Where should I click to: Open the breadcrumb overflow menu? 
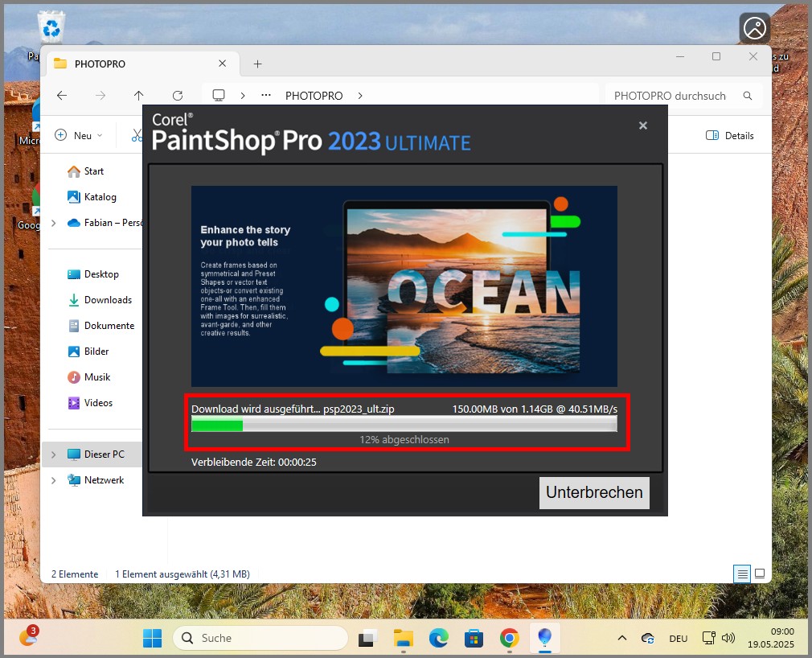pos(265,96)
